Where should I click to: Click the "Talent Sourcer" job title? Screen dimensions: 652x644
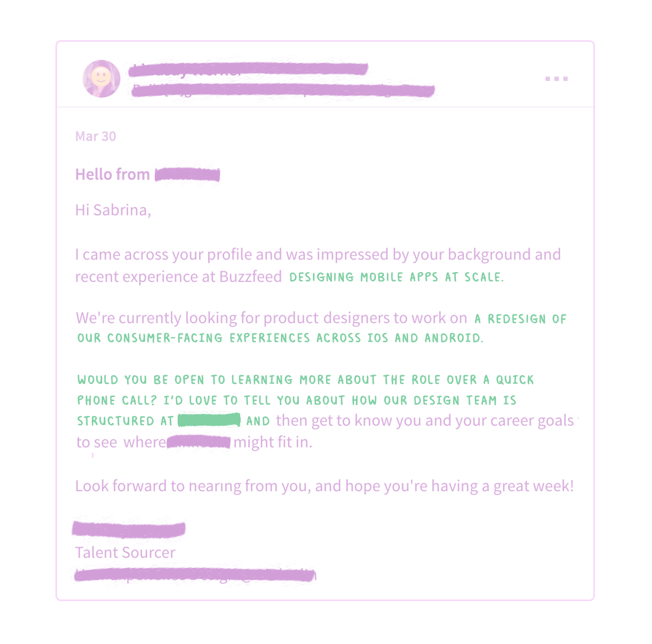pos(125,553)
